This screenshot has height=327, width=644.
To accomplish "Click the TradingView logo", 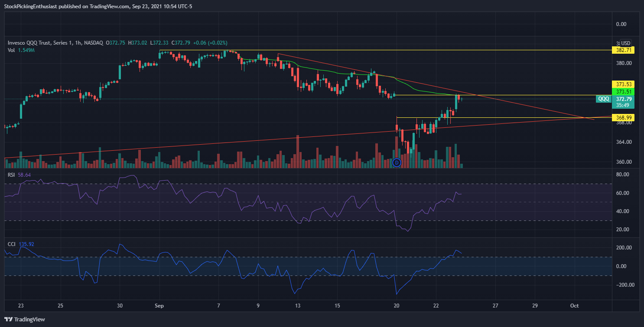I will coord(25,320).
